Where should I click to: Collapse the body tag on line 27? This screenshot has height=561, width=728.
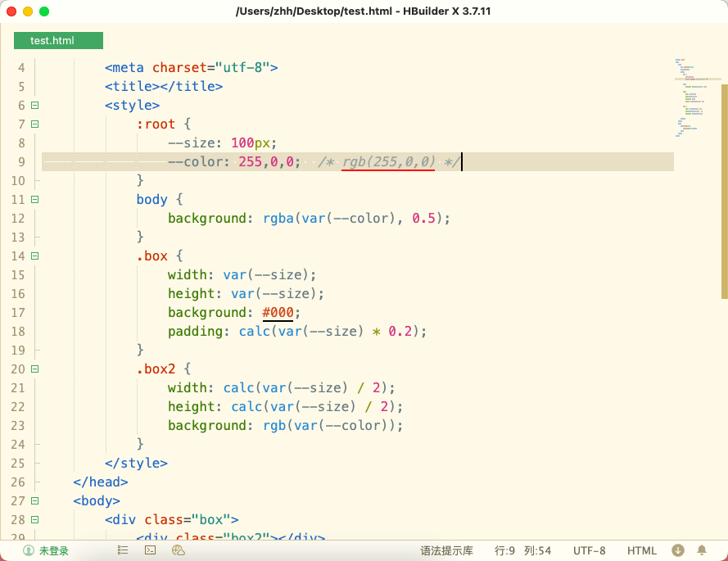tap(34, 500)
